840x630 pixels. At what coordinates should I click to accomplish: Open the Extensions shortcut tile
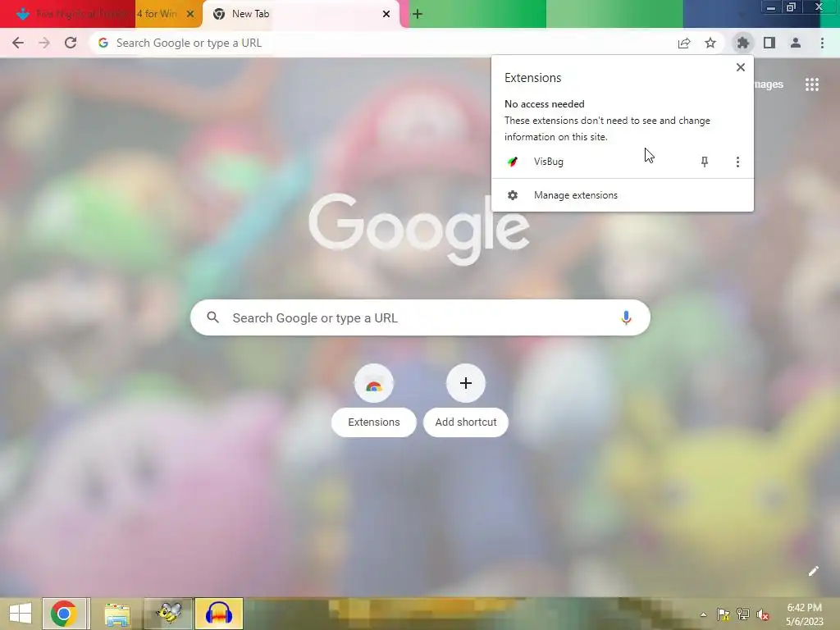(x=374, y=400)
